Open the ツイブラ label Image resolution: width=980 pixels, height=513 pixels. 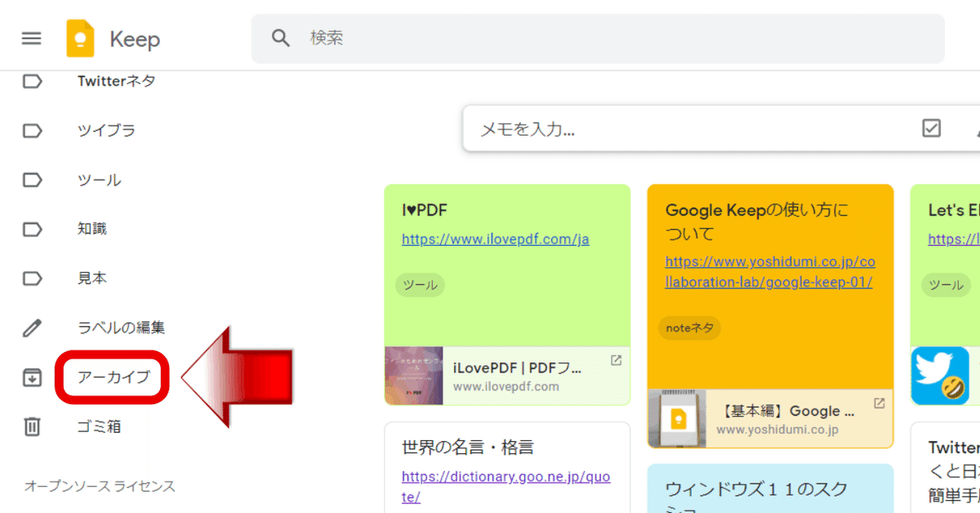106,131
